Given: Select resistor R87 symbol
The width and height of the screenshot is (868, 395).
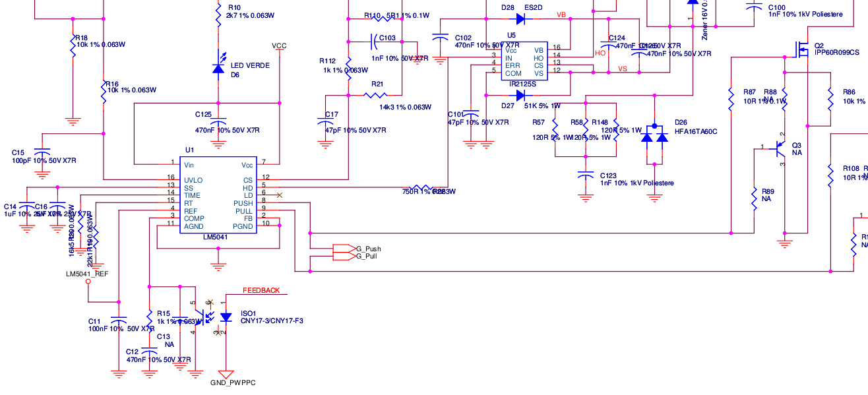Looking at the screenshot, I should 731,98.
